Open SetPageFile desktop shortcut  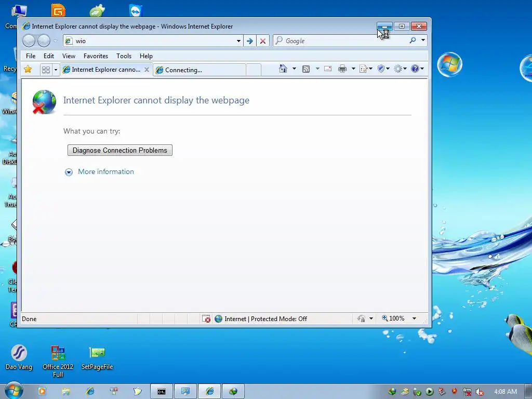(97, 358)
